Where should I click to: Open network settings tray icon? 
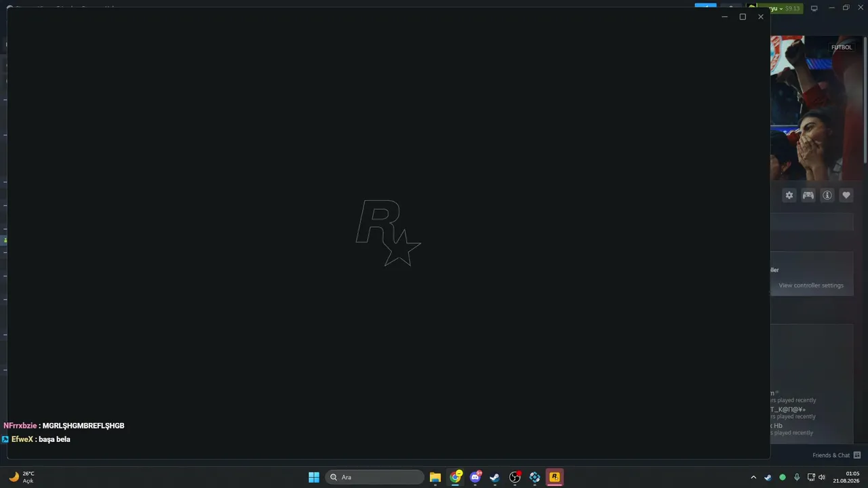811,477
